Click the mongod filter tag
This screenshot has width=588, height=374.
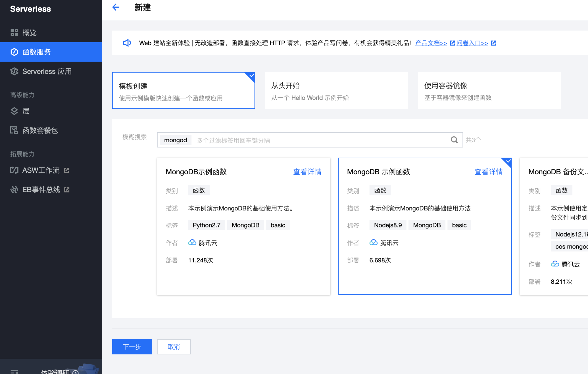[175, 140]
